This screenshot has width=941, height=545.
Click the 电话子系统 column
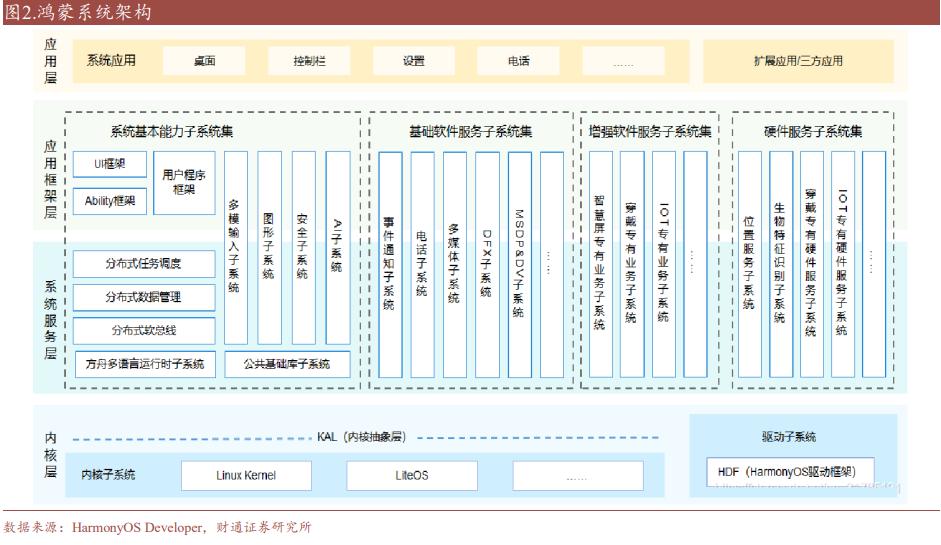422,264
